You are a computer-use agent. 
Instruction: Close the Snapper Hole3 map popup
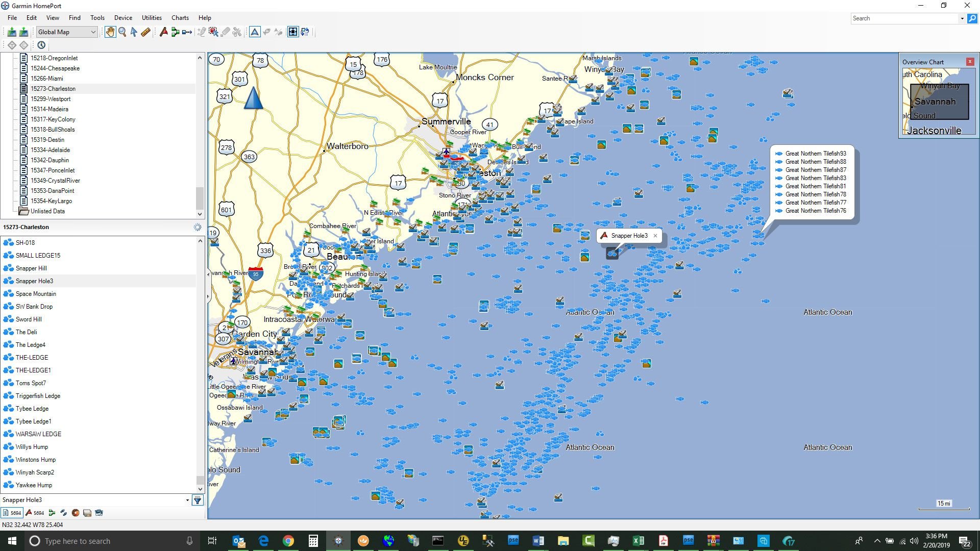655,236
